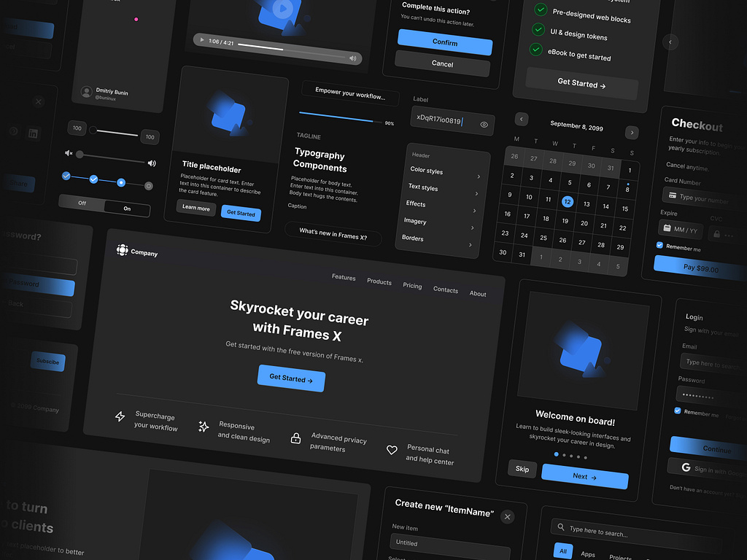The image size is (747, 560).
Task: Open the next month in the calendar
Action: [x=632, y=132]
